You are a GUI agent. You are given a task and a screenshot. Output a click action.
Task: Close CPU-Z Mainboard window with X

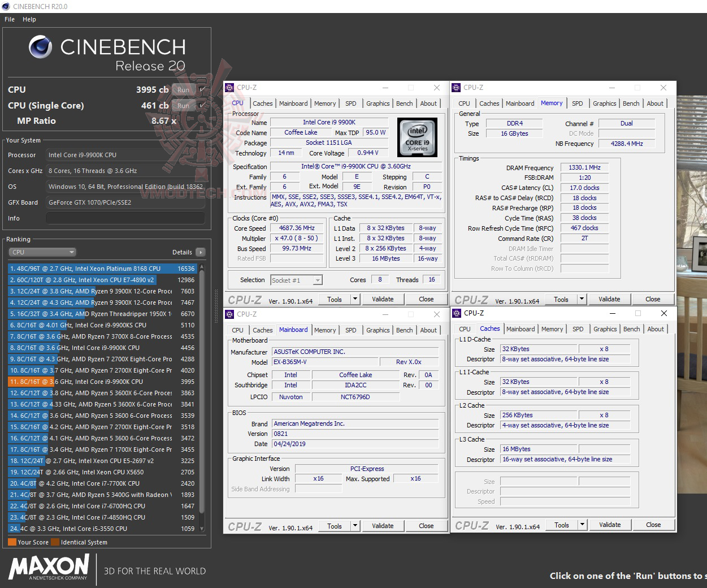(436, 314)
